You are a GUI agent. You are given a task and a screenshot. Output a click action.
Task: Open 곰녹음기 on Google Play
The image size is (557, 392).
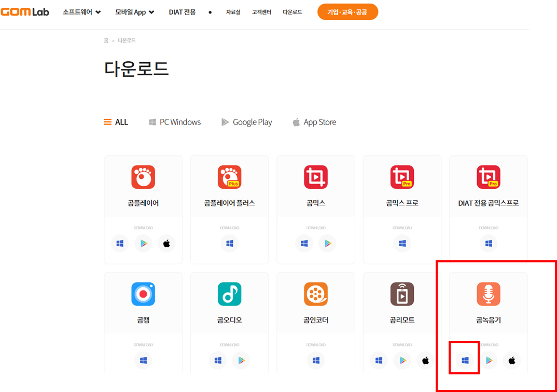point(489,360)
